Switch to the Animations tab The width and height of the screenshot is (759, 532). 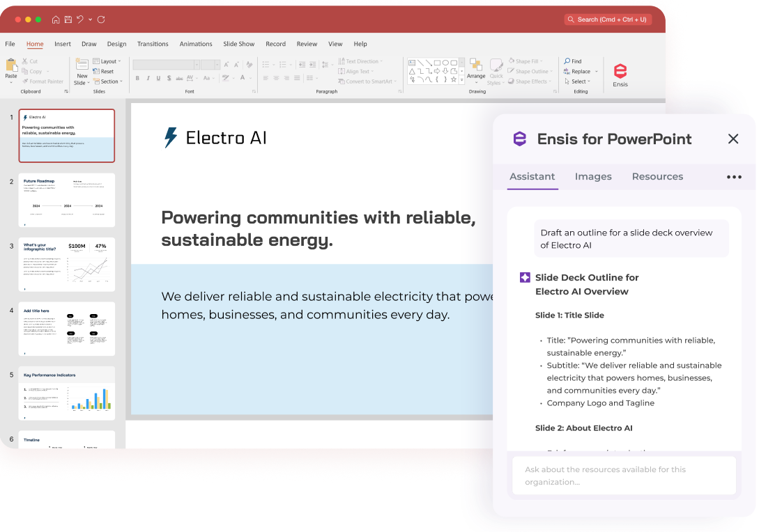click(196, 44)
